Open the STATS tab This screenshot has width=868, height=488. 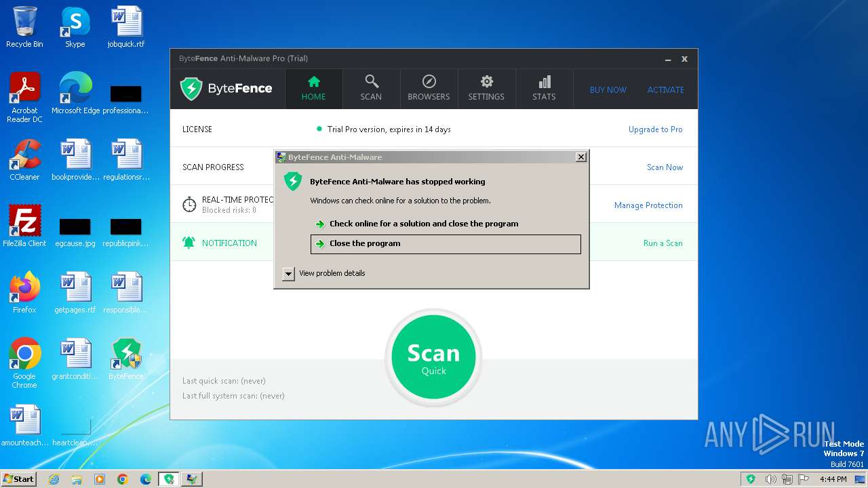pyautogui.click(x=544, y=89)
